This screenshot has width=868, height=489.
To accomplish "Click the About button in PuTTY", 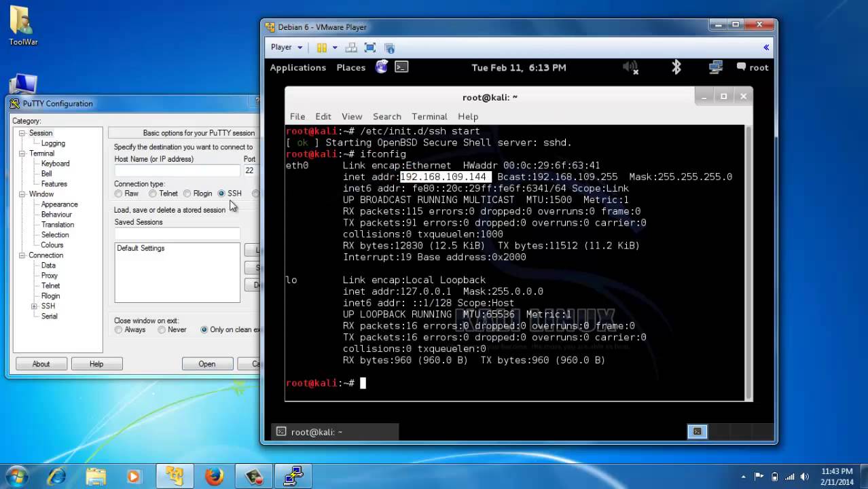I will click(x=41, y=364).
